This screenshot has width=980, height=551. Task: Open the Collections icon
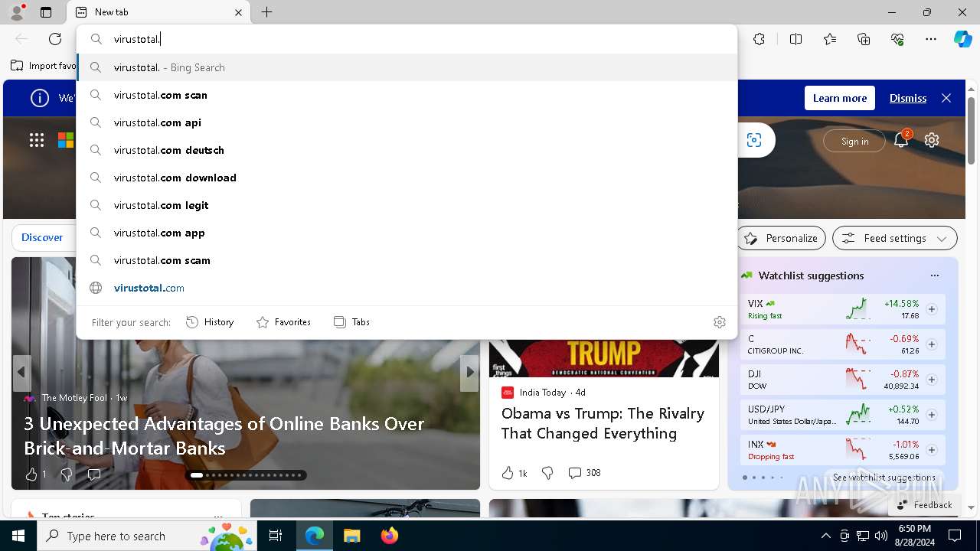point(864,39)
